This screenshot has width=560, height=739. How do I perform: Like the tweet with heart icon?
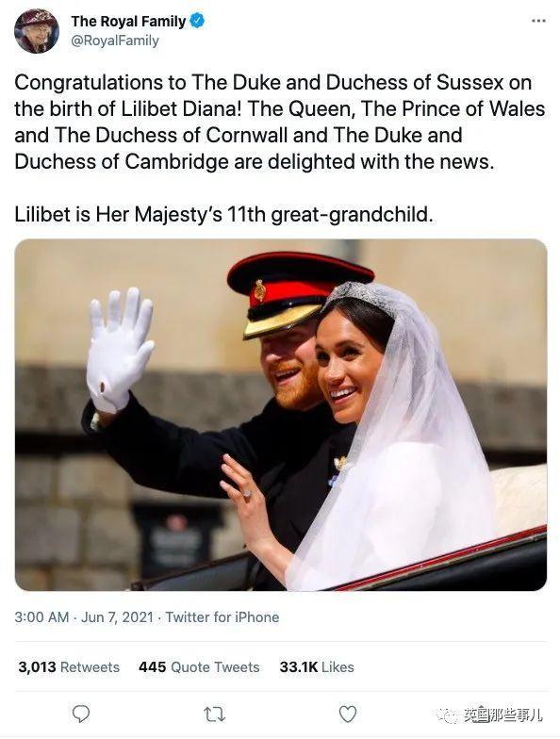[348, 714]
